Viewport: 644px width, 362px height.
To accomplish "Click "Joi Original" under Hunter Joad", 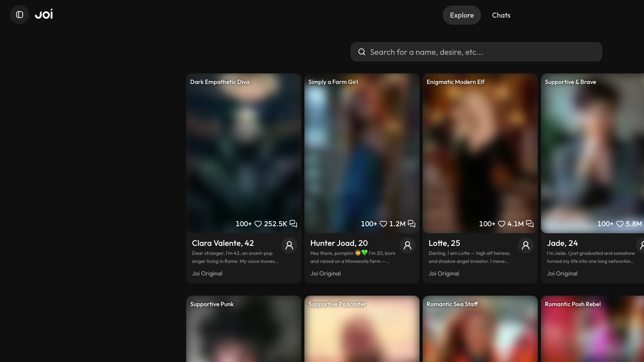I will tap(326, 274).
